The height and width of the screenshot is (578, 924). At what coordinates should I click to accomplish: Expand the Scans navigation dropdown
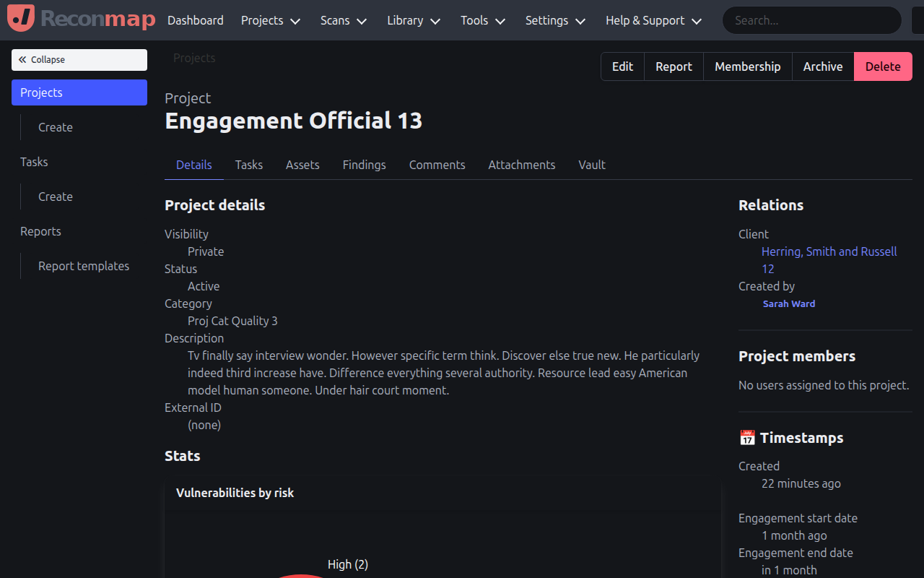click(343, 20)
